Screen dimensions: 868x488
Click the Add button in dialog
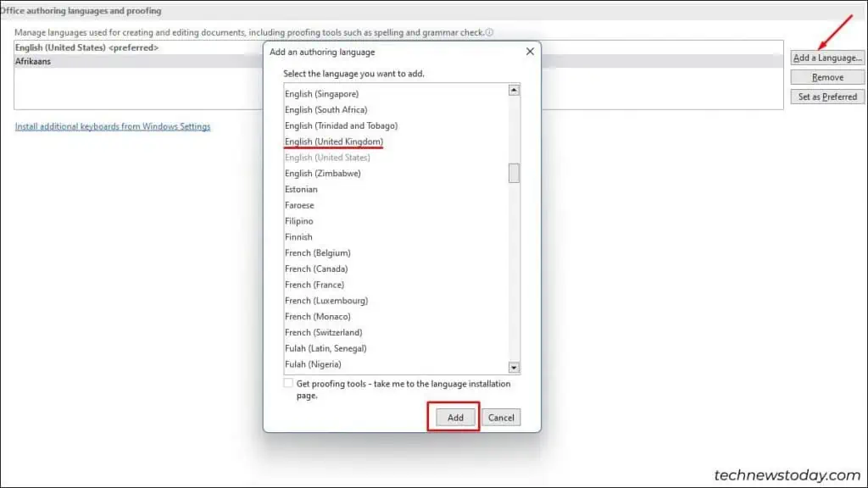pos(455,418)
